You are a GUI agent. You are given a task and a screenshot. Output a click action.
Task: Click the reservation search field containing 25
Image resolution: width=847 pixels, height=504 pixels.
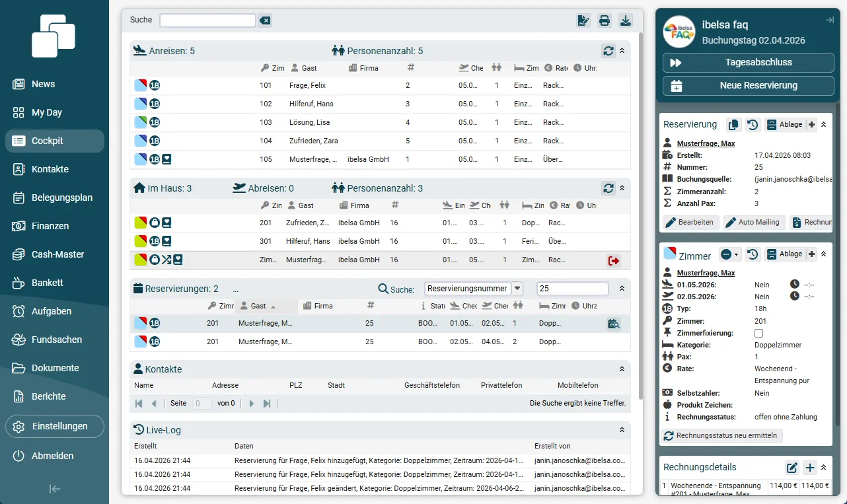coord(572,289)
